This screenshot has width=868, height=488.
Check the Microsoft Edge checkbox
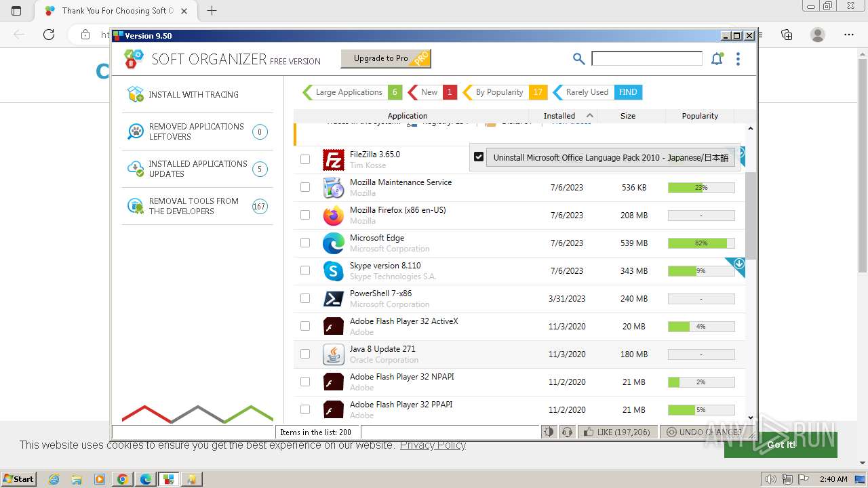coord(305,243)
